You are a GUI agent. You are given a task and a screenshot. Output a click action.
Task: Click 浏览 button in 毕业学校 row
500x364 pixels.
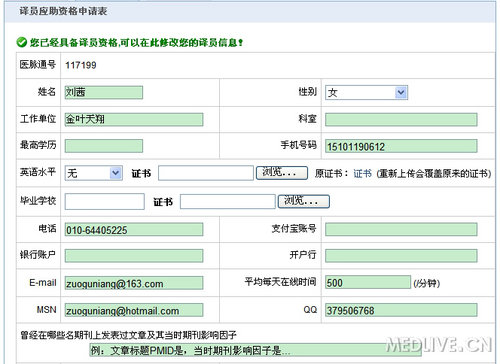click(304, 201)
